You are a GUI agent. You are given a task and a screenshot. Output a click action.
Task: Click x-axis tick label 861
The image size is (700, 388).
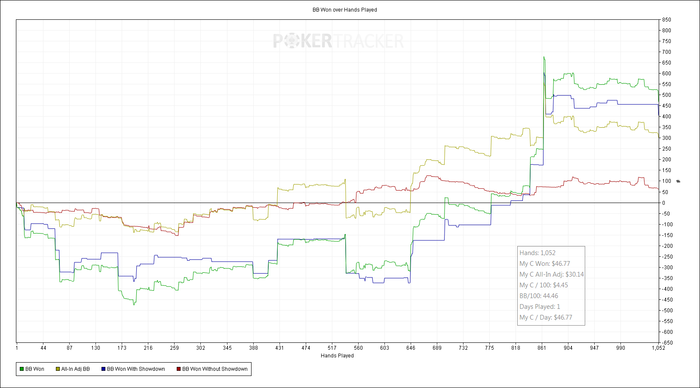[542, 347]
